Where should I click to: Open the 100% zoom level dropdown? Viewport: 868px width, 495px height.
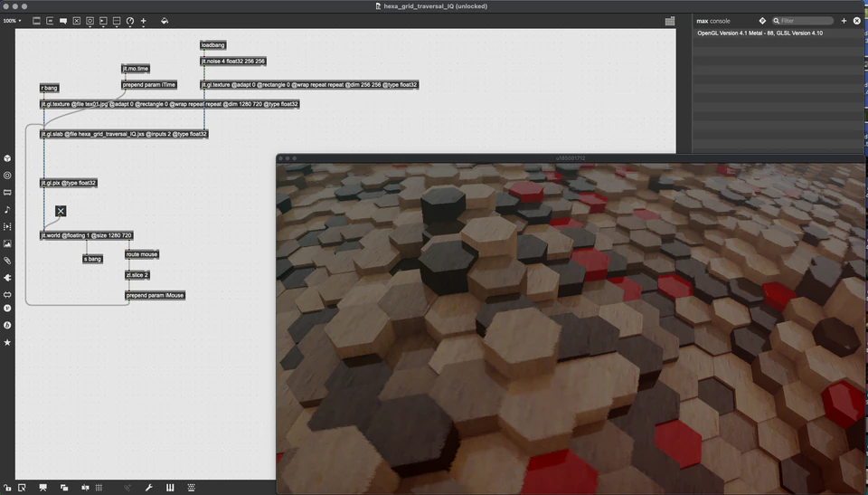(12, 21)
